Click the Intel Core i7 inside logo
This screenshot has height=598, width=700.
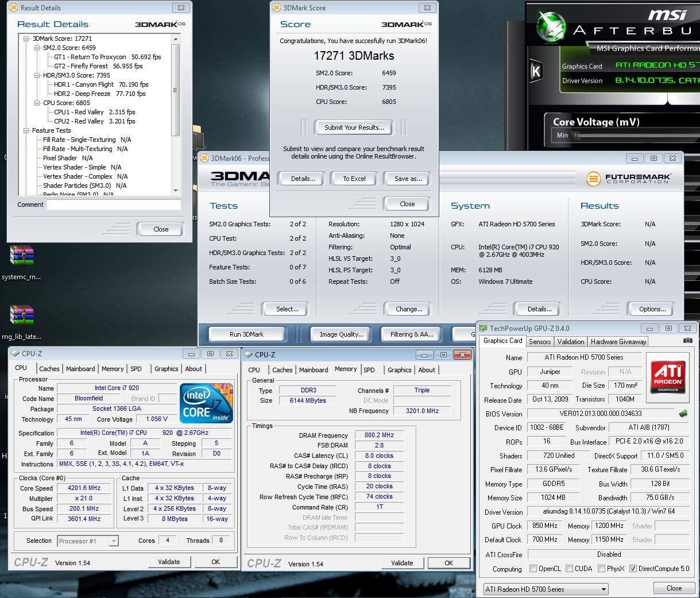(207, 403)
